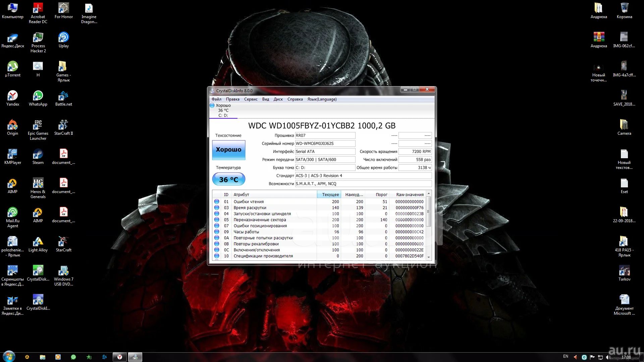The image size is (644, 362).
Task: Click the status icon for Часы работы row
Action: coord(217,232)
